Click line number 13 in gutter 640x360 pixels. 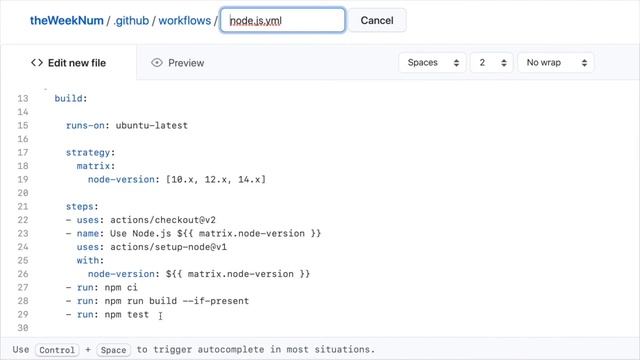(23, 98)
